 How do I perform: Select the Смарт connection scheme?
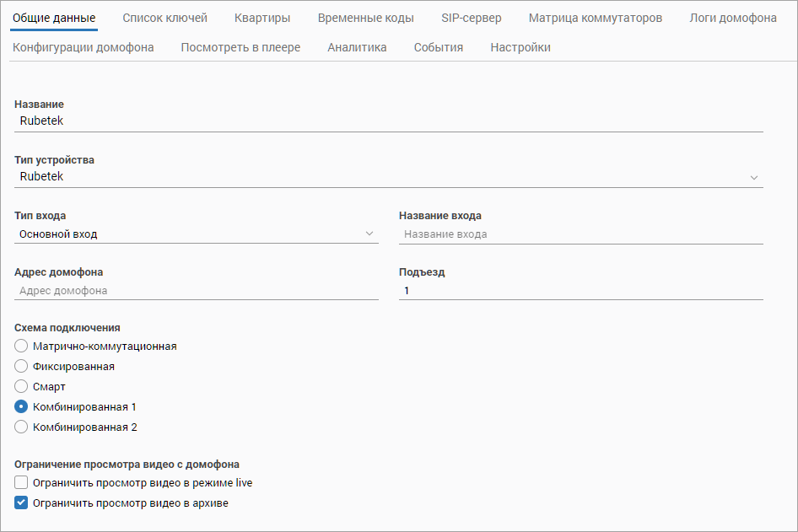[x=22, y=386]
